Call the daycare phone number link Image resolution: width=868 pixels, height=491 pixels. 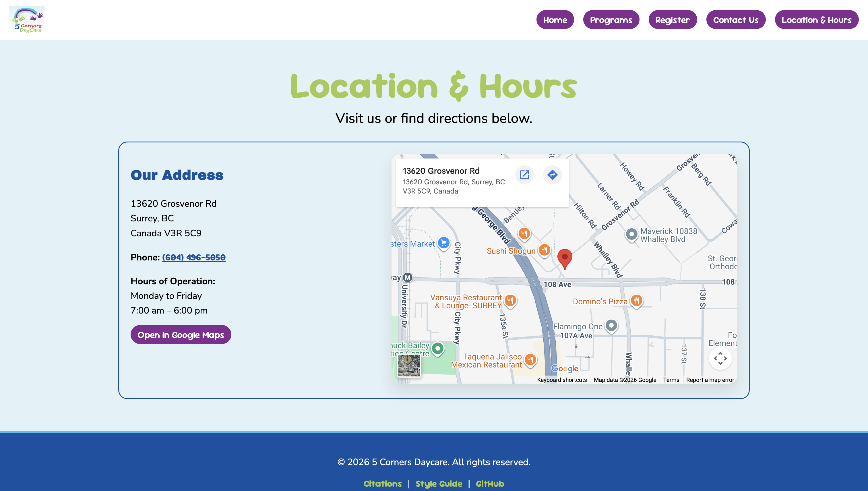click(x=194, y=257)
